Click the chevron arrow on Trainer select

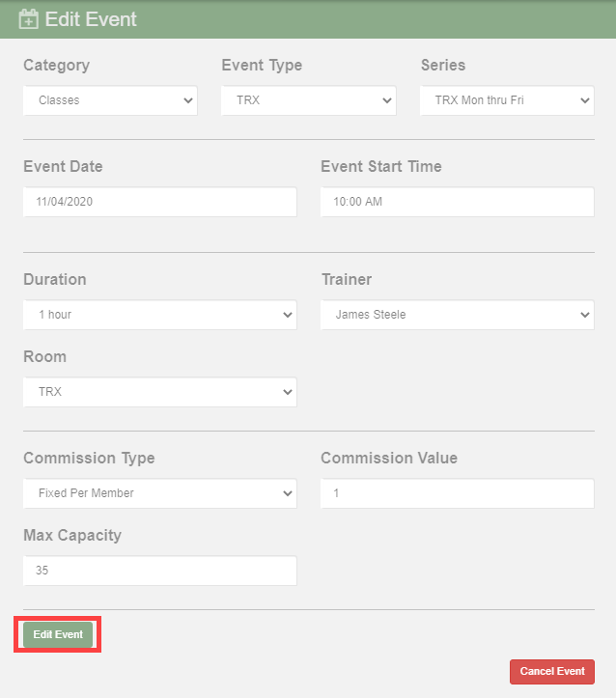tap(585, 315)
